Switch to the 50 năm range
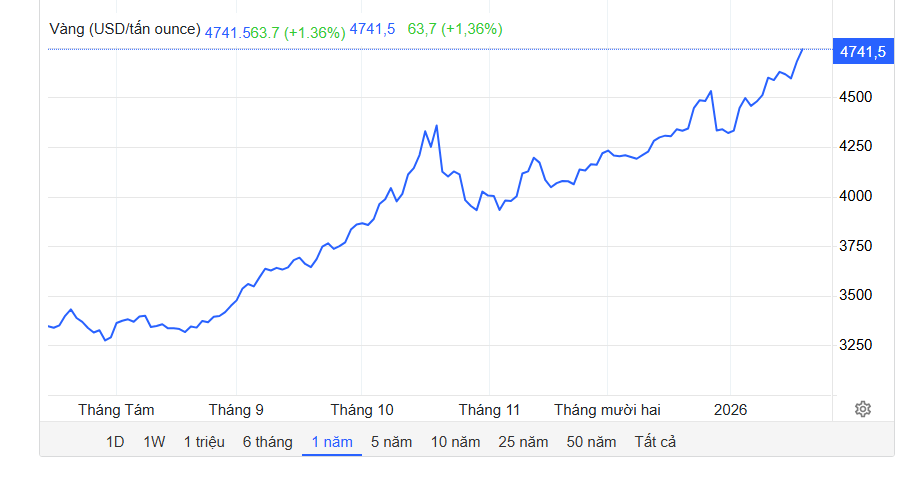Image resolution: width=904 pixels, height=485 pixels. tap(591, 442)
